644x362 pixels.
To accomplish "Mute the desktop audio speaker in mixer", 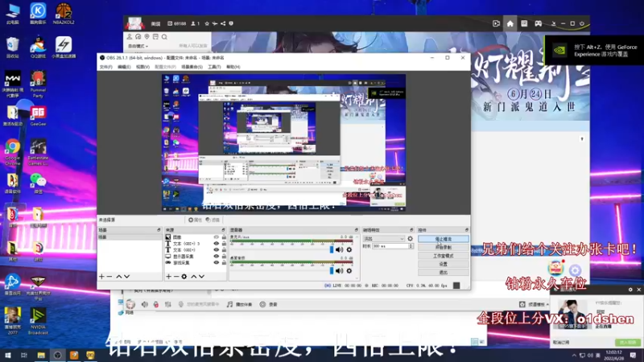I will pos(339,271).
